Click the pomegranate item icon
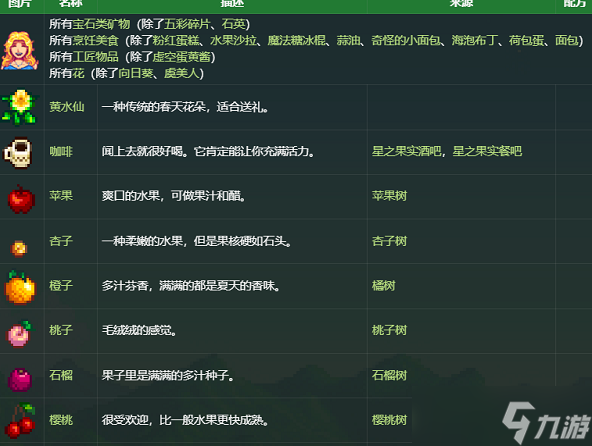 click(x=20, y=380)
